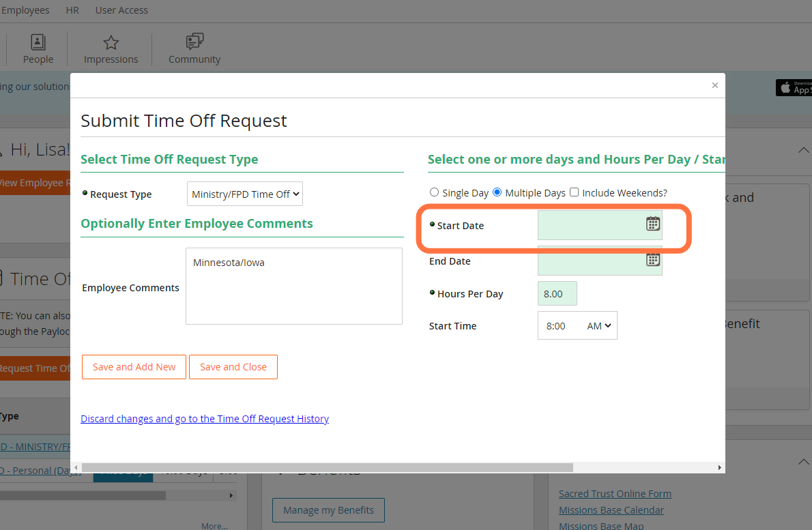This screenshot has width=812, height=530.
Task: Open the Impressions star icon
Action: point(111,42)
